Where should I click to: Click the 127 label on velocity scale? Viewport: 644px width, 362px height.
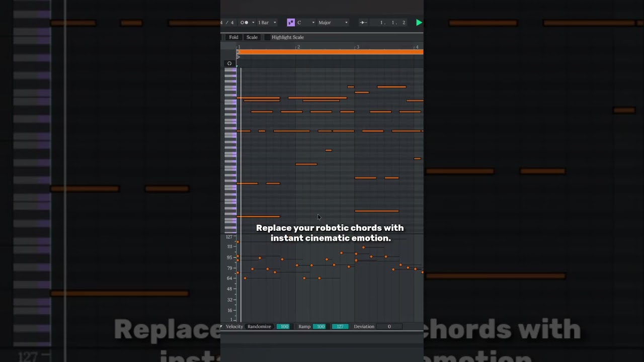click(229, 237)
